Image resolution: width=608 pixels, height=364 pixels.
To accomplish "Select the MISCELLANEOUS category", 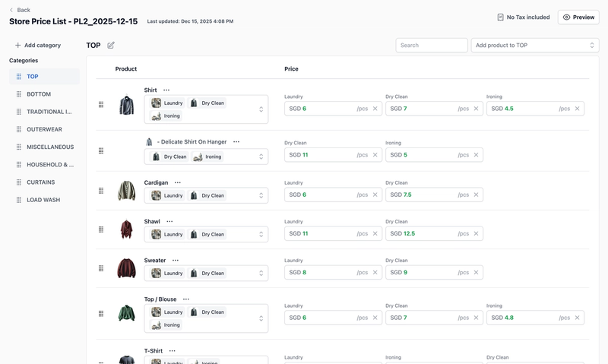I will pyautogui.click(x=44, y=147).
